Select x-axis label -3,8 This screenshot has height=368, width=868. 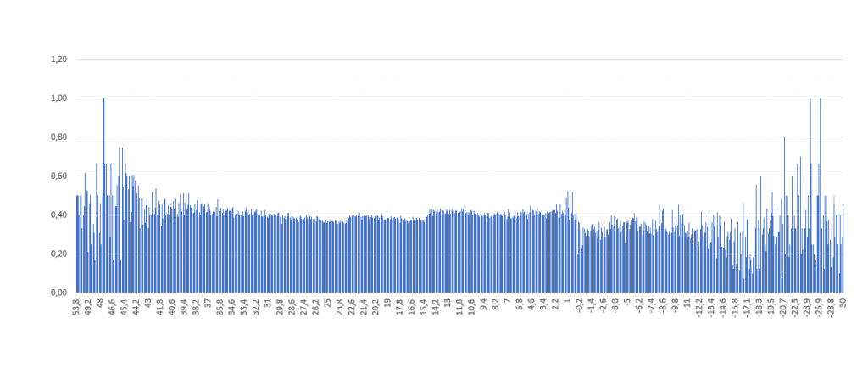point(615,307)
